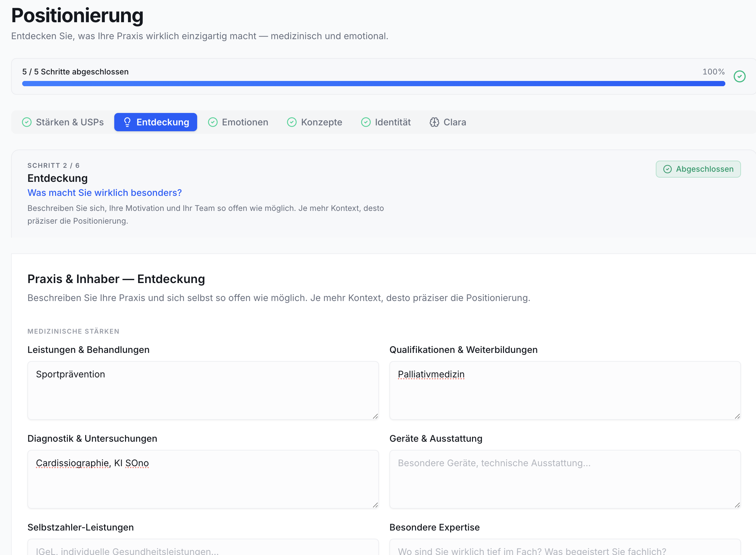Click the Abgeschlossen status badge

click(x=698, y=169)
